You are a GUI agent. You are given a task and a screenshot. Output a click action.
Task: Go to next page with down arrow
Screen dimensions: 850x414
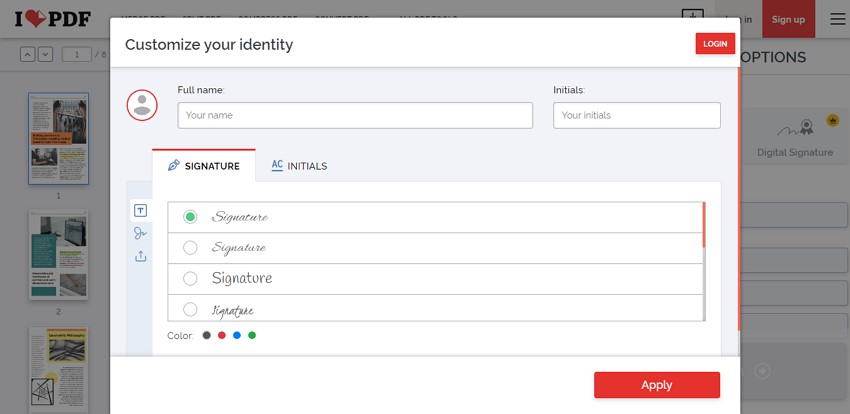pos(45,54)
